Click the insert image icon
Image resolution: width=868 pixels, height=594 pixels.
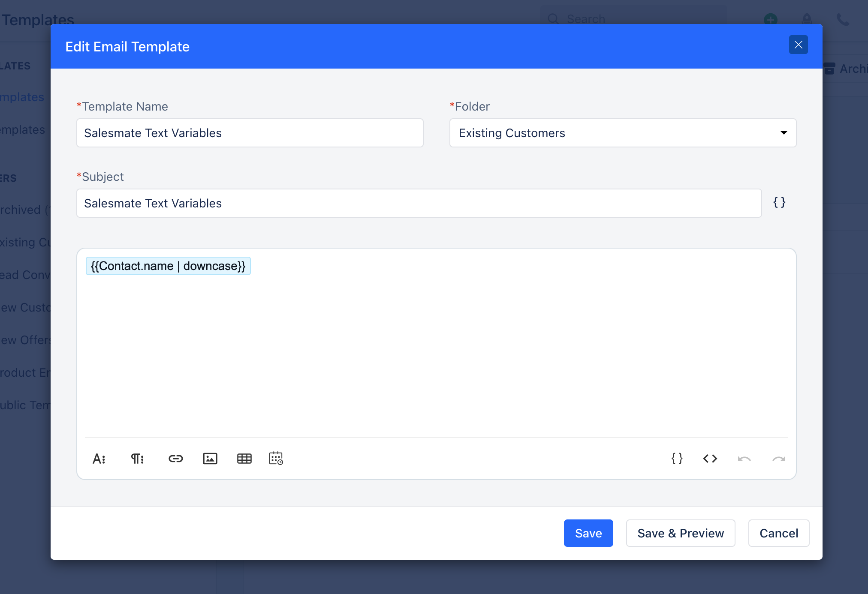point(210,459)
